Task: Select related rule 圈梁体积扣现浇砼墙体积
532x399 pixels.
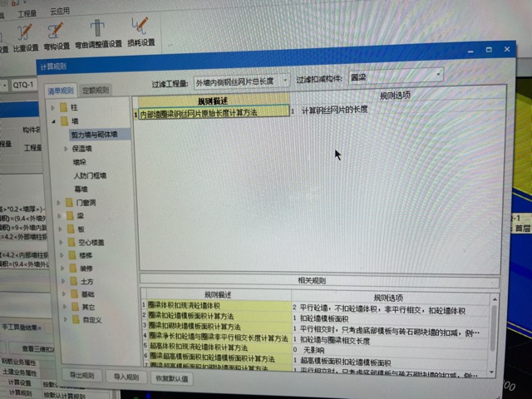Action: [x=219, y=305]
